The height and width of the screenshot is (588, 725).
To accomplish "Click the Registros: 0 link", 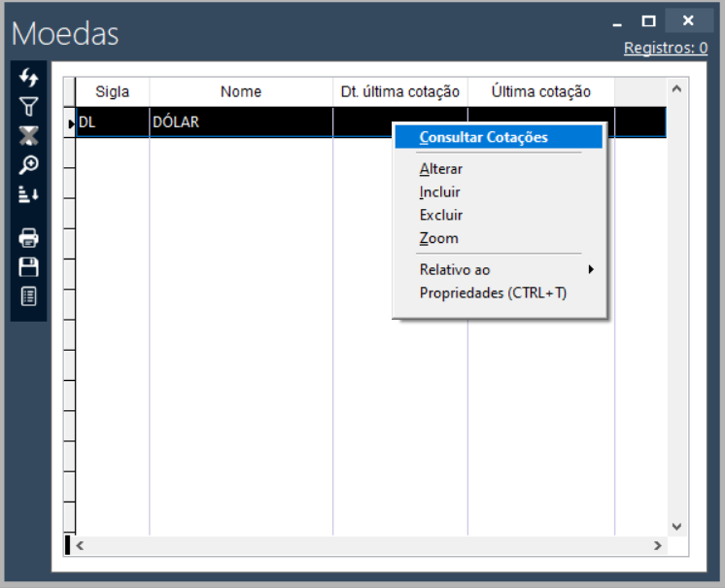I will click(665, 48).
